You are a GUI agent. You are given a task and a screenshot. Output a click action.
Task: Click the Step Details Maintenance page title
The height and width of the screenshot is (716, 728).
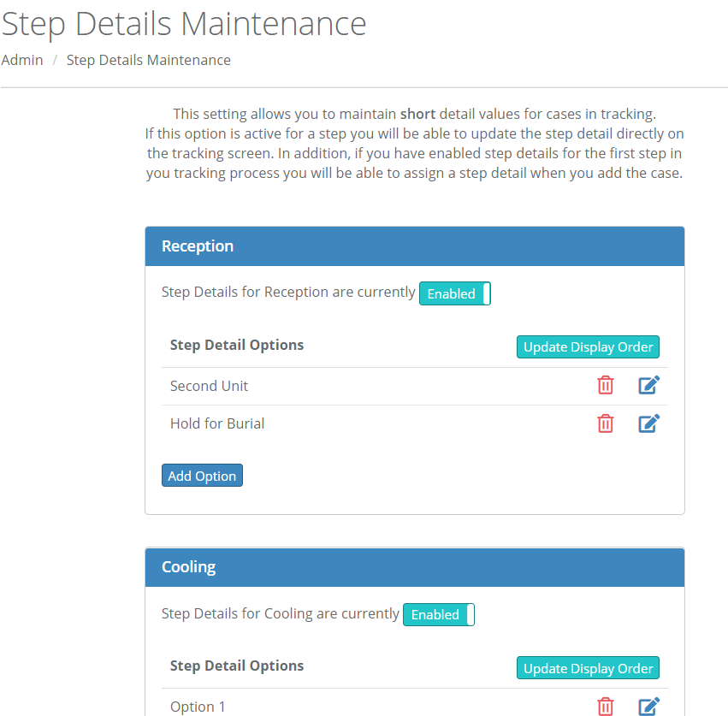(x=183, y=24)
